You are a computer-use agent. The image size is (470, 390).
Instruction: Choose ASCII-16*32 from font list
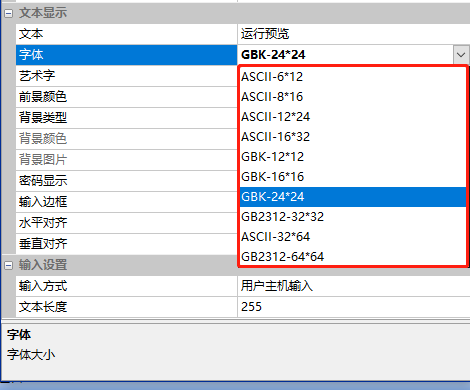pos(353,137)
